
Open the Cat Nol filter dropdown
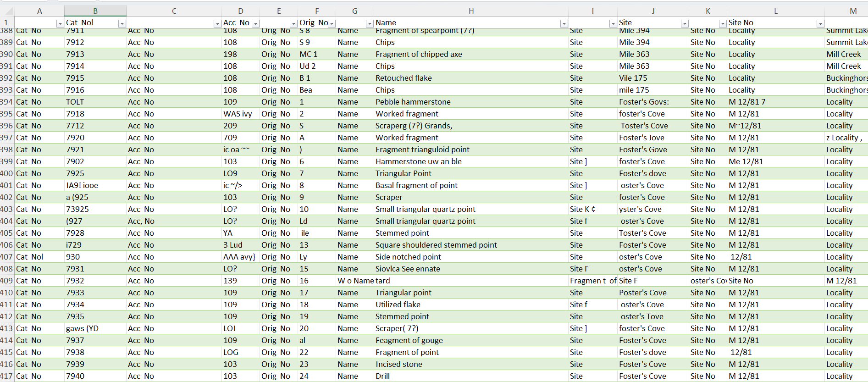(122, 23)
